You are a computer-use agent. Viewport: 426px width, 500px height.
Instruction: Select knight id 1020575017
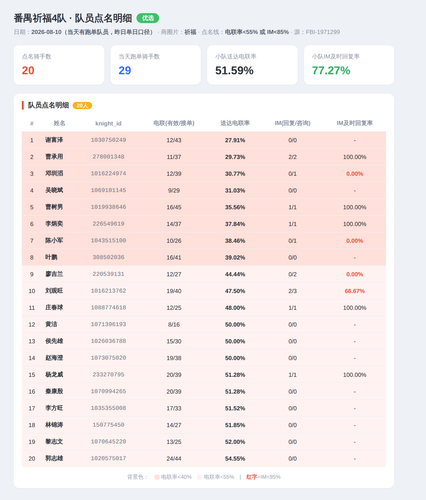pos(108,458)
